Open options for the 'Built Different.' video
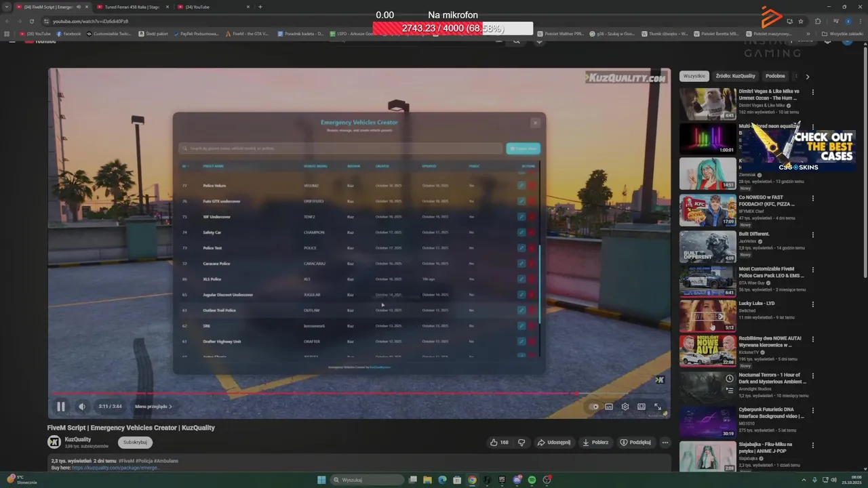Viewport: 868px width, 488px height. (x=813, y=235)
